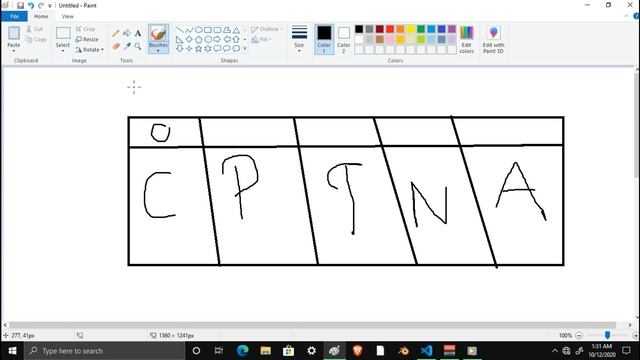Expand the Paste dropdown arrow
The height and width of the screenshot is (360, 640).
(14, 51)
